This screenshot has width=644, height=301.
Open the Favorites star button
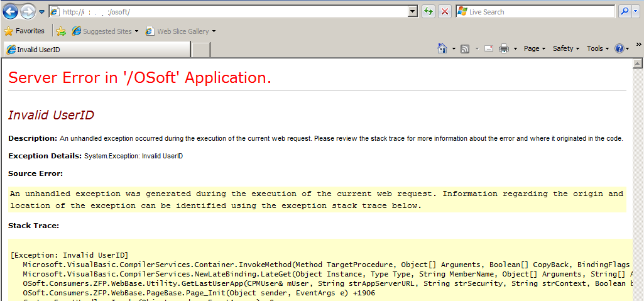point(25,31)
